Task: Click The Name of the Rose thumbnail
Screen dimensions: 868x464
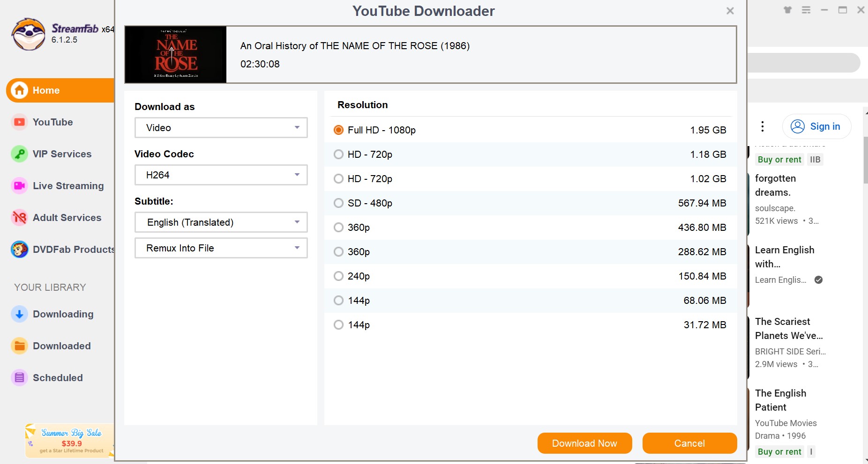Action: [x=176, y=55]
